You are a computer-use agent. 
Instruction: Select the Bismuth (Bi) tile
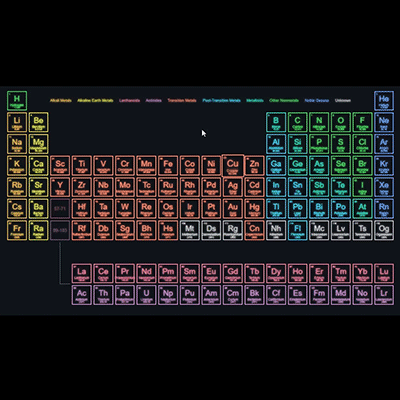(x=319, y=209)
